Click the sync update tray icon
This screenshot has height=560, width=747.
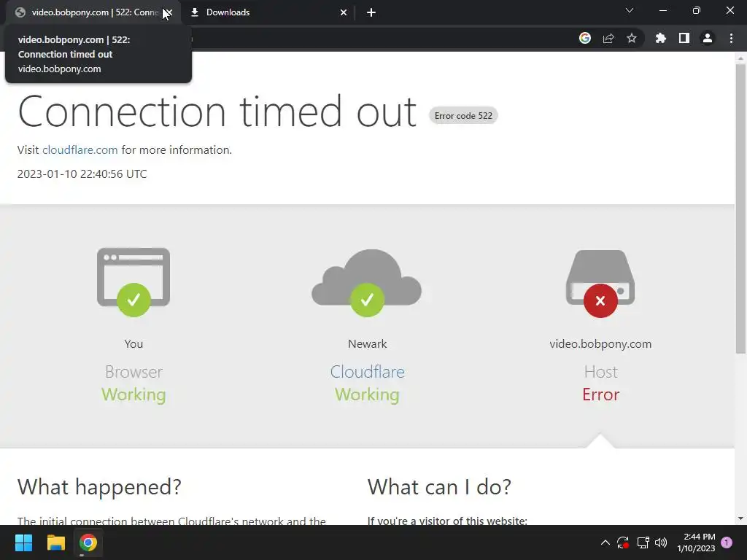coord(623,542)
